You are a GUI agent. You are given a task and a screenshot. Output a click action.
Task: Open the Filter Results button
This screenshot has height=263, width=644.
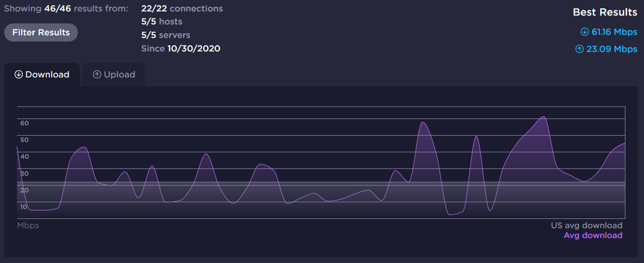pos(41,32)
